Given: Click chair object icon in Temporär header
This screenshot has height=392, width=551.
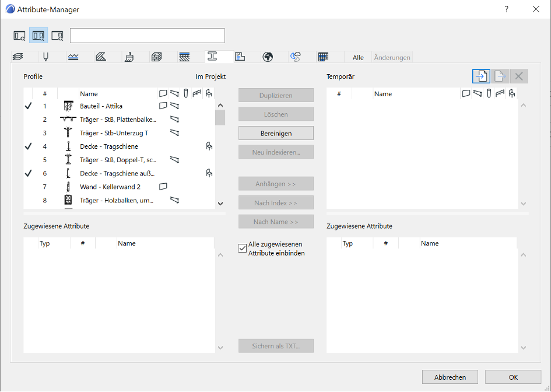Looking at the screenshot, I should click(x=512, y=93).
